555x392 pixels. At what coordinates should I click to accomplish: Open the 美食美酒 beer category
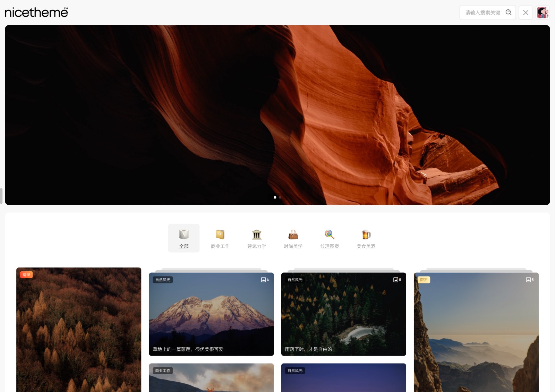click(x=366, y=238)
